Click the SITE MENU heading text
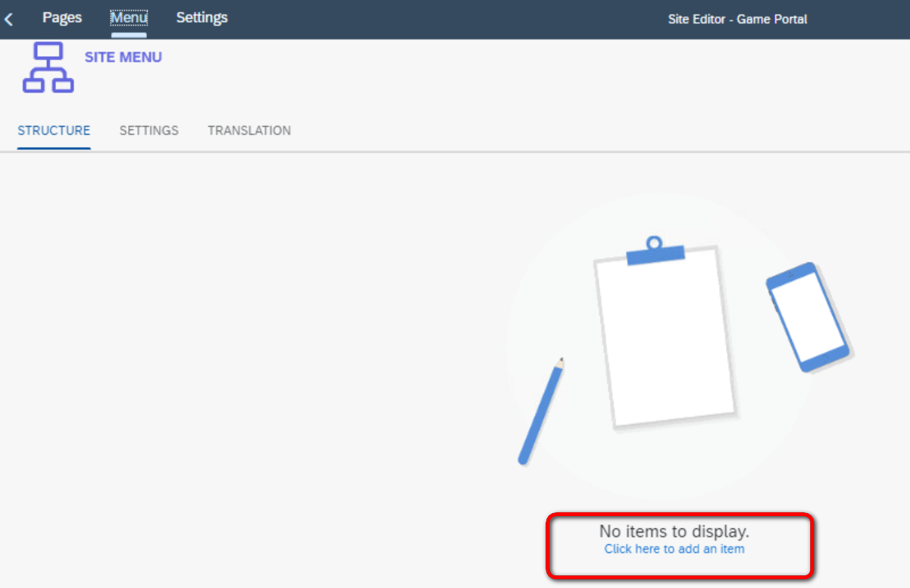 point(124,58)
